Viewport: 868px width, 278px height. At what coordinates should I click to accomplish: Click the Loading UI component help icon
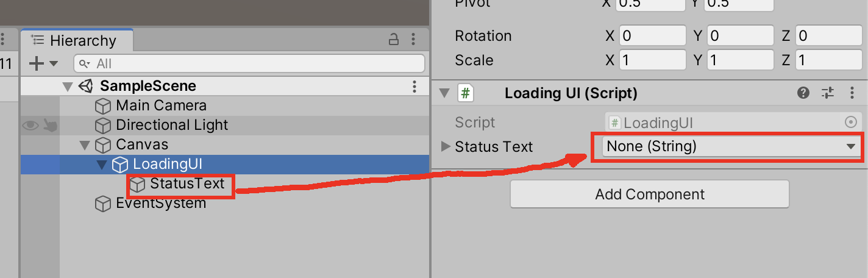coord(803,93)
